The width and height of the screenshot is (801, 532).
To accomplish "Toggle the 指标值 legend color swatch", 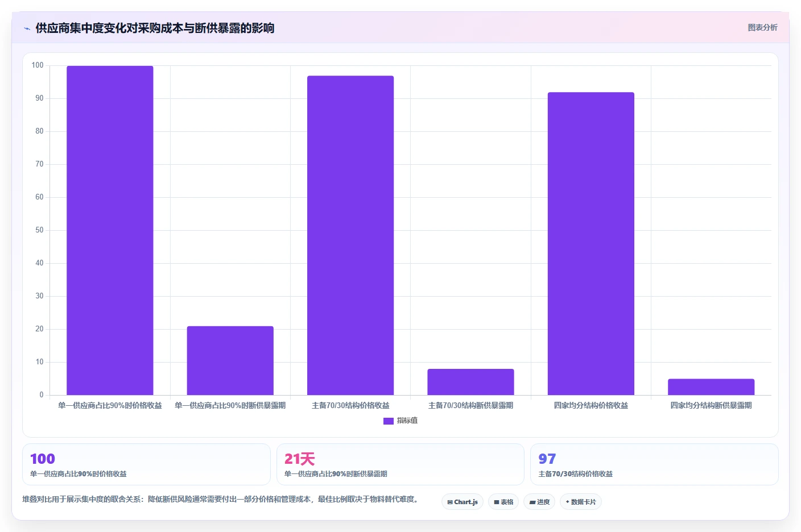I will coord(389,421).
